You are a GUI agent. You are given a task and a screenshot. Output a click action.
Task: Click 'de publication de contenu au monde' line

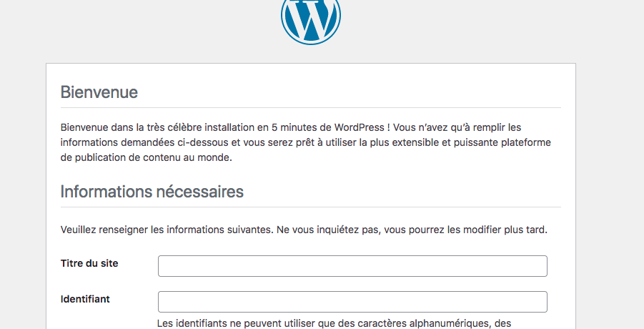coord(146,158)
